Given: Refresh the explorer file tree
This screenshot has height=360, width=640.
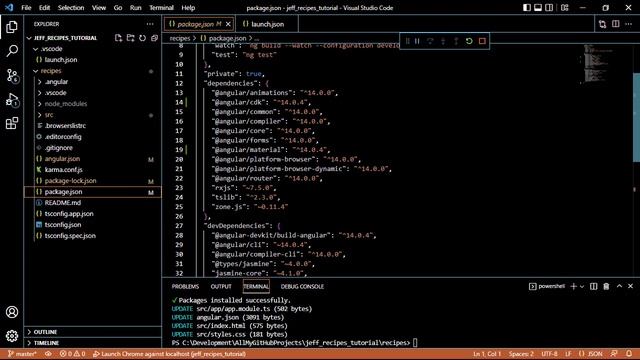Looking at the screenshot, I should [142, 38].
